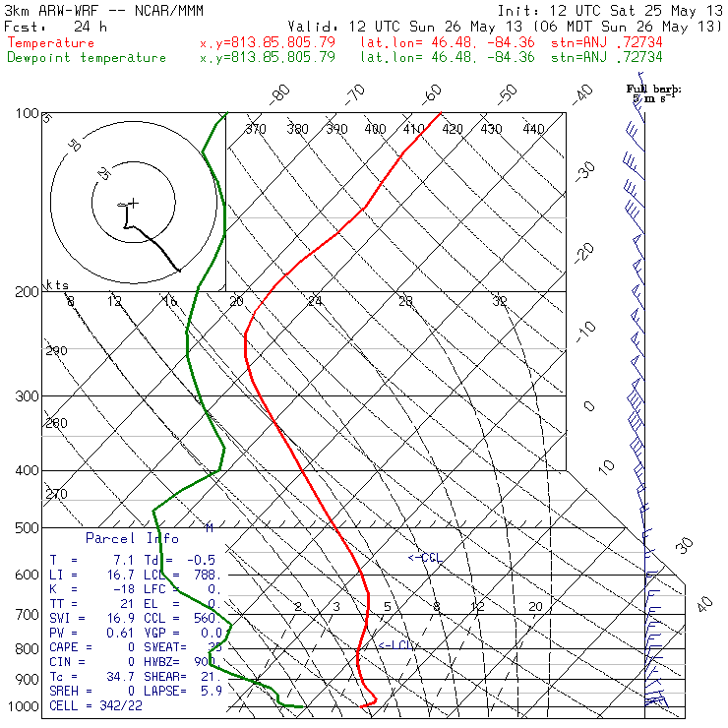Click the '30' isotherm label on right
728x728 pixels.
click(685, 546)
